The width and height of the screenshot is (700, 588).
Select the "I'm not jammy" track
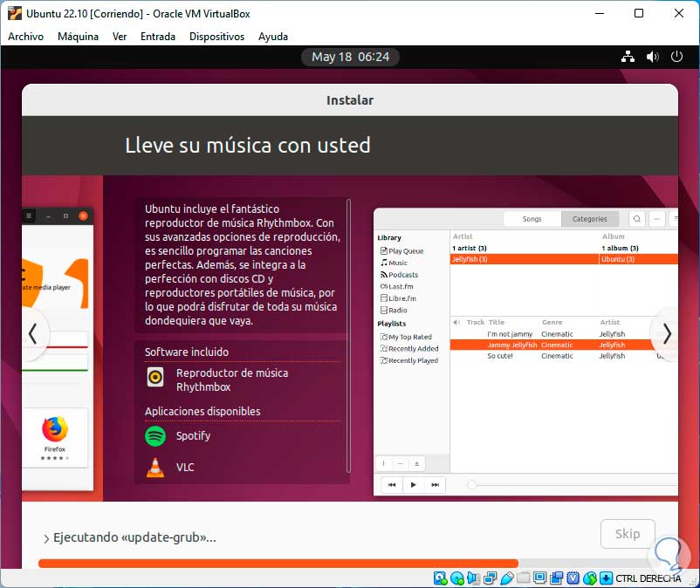[x=510, y=334]
